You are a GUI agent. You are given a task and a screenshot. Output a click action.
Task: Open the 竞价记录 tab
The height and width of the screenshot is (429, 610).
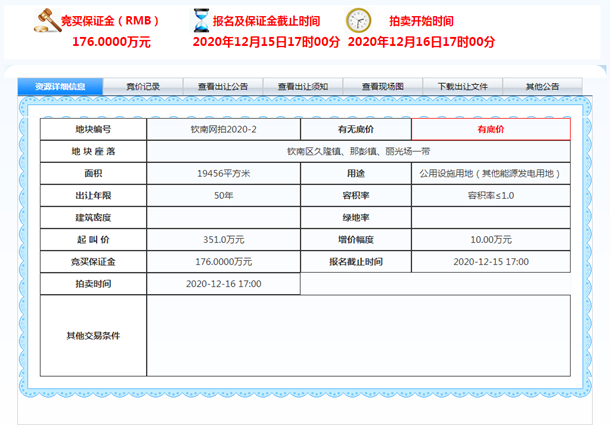143,86
